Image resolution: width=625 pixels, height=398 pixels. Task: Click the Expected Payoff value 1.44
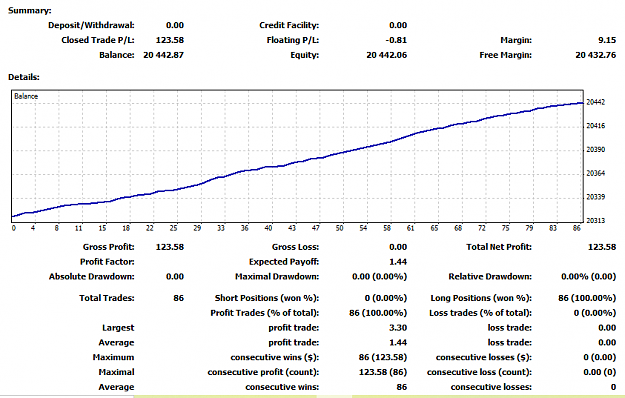coord(398,262)
